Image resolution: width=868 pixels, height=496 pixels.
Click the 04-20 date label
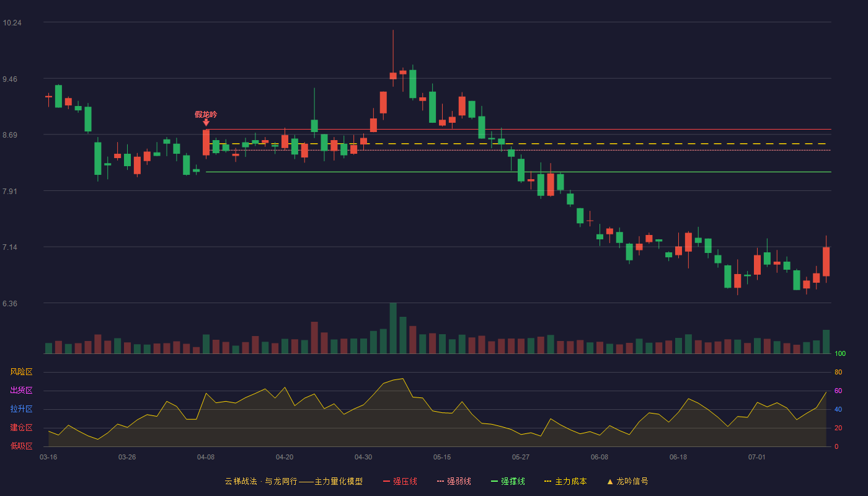point(285,457)
